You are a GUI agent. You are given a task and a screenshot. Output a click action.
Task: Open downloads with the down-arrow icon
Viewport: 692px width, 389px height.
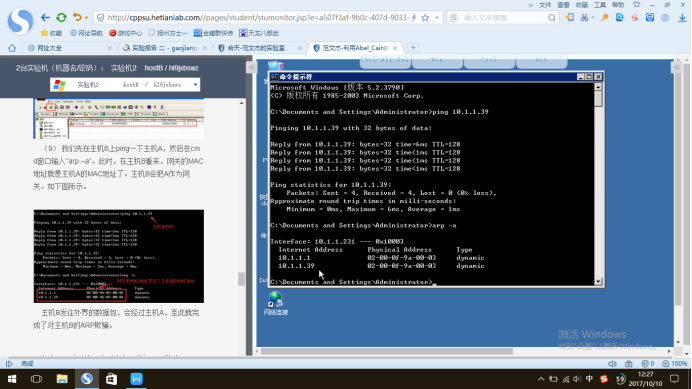(x=682, y=18)
